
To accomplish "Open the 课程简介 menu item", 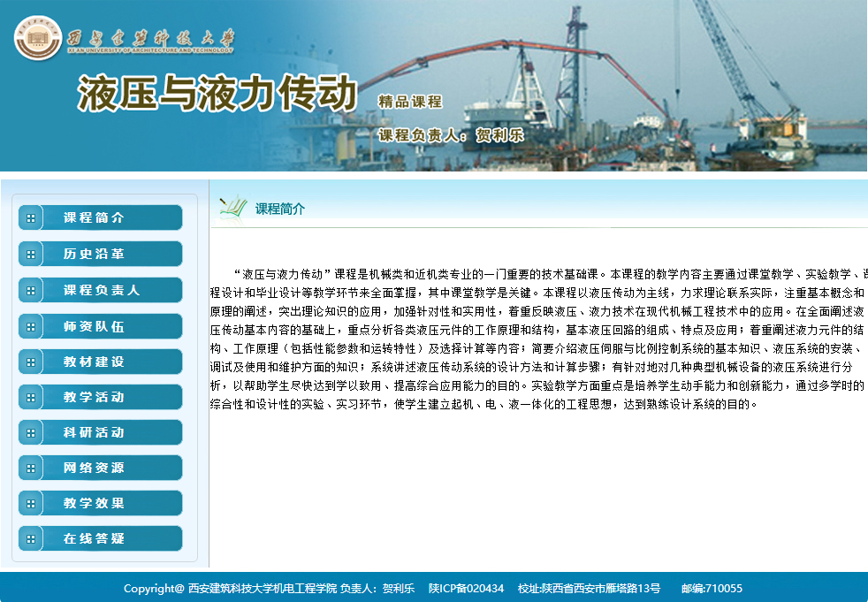I will click(x=94, y=218).
